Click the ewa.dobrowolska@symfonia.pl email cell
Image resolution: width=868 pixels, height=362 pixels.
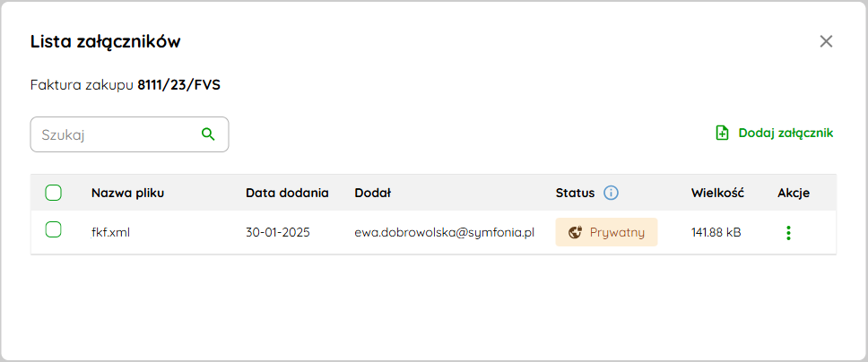[445, 232]
